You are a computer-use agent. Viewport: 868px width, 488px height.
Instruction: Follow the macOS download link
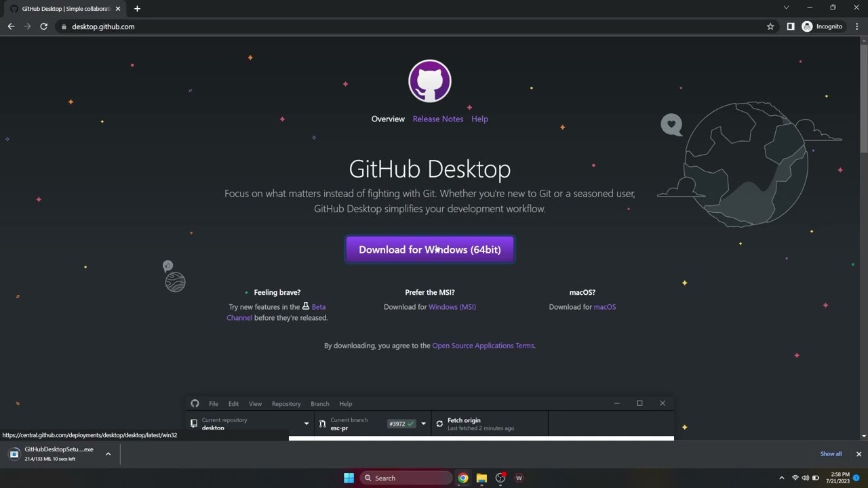coord(605,307)
